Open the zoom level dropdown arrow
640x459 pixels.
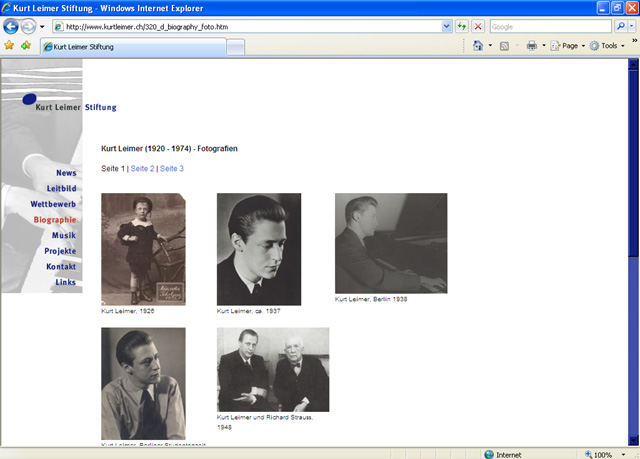pos(620,454)
